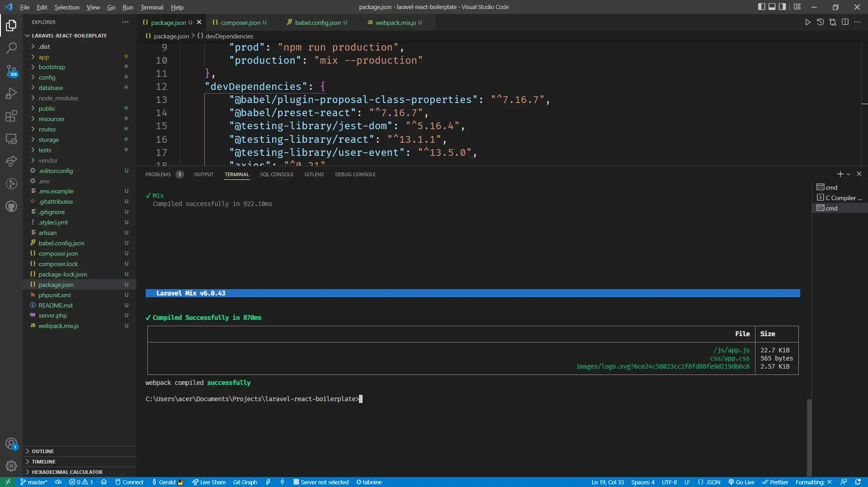Screen dimensions: 868x487
Task: Open Customize Layout in title bar
Action: tap(797, 7)
